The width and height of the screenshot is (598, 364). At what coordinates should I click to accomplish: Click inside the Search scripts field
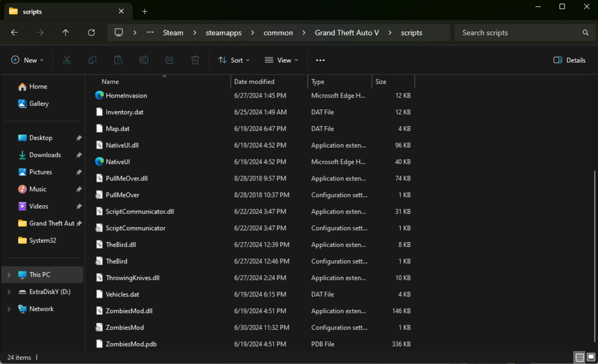coord(517,33)
